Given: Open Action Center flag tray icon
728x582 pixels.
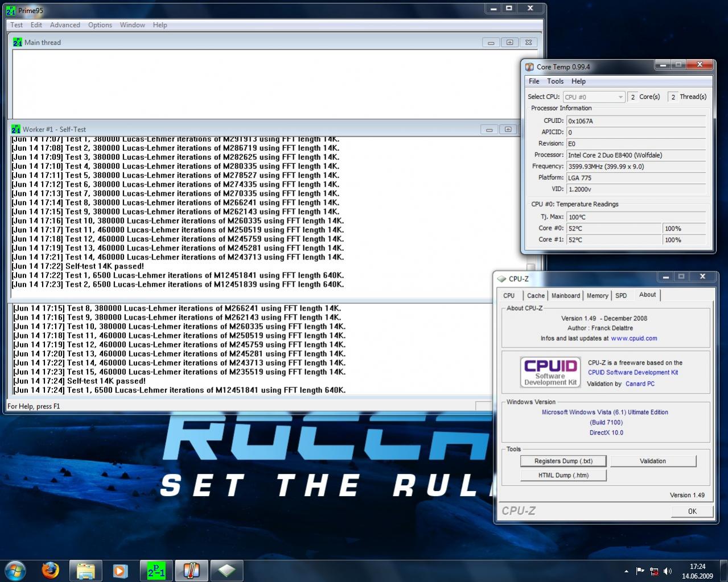Looking at the screenshot, I should (640, 571).
